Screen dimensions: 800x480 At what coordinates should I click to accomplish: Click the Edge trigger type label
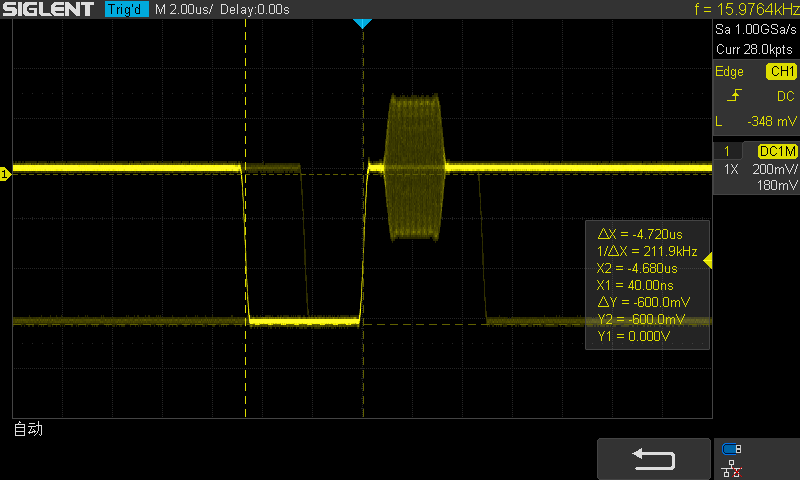[x=729, y=72]
